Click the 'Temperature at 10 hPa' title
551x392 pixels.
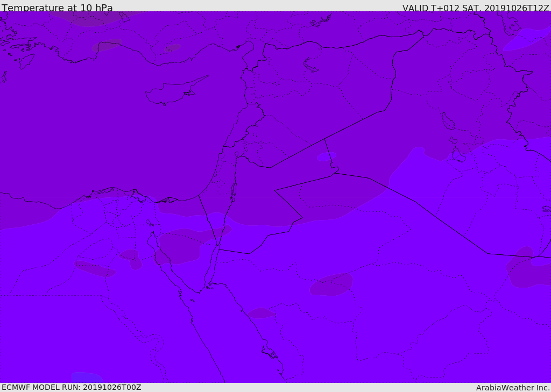tap(57, 8)
